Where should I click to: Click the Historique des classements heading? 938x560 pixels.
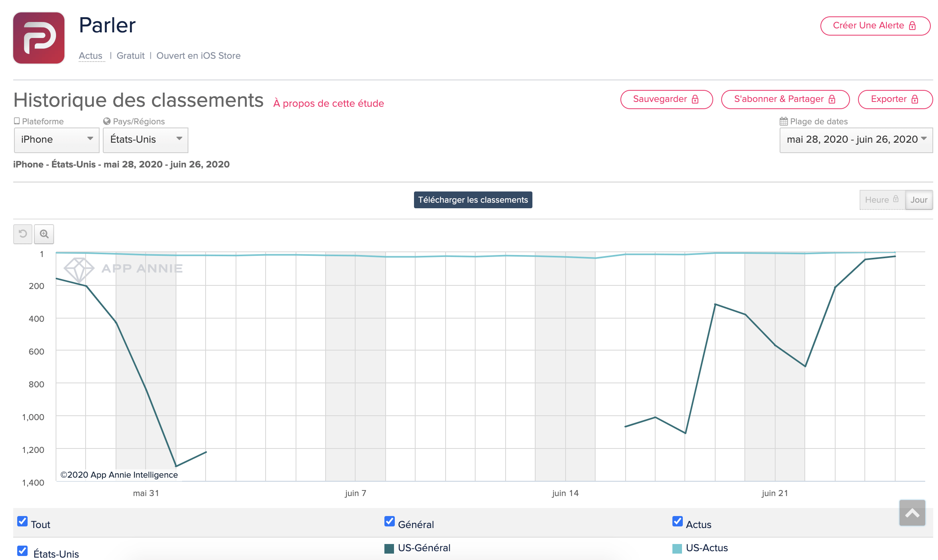pos(138,100)
